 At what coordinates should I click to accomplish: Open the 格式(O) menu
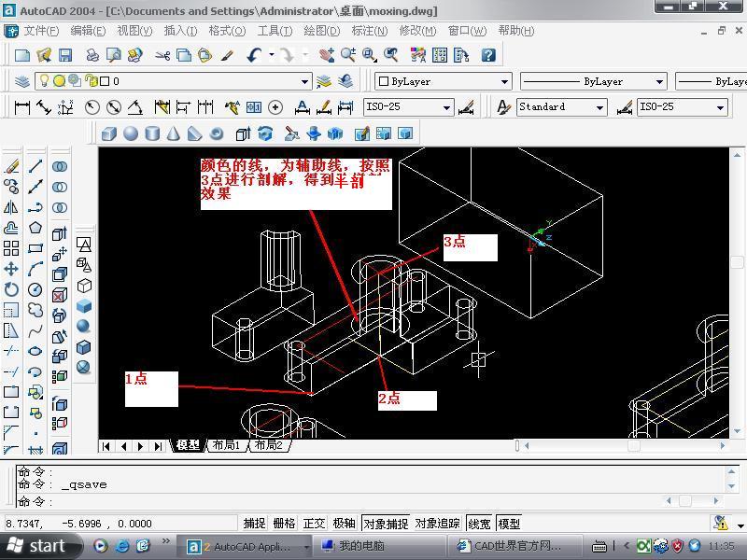click(227, 31)
